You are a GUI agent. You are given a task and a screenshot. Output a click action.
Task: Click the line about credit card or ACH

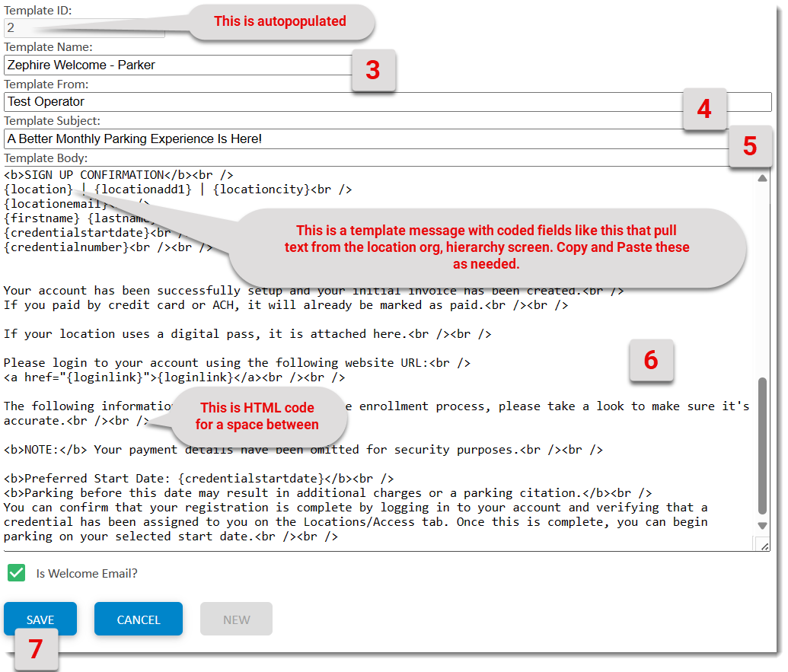(x=286, y=305)
